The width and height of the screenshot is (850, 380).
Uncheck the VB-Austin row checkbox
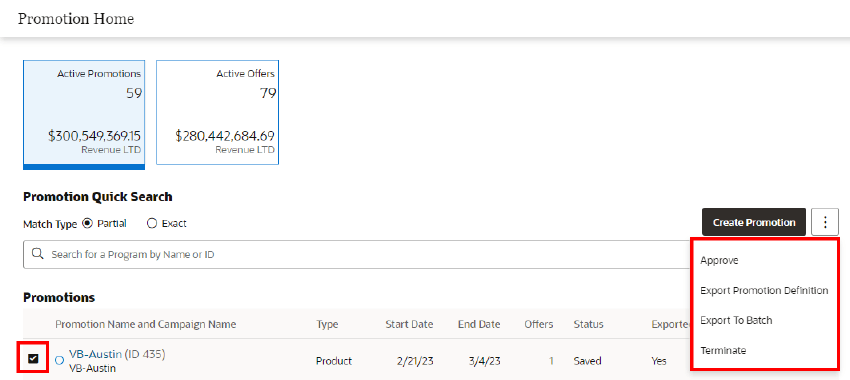pos(34,358)
